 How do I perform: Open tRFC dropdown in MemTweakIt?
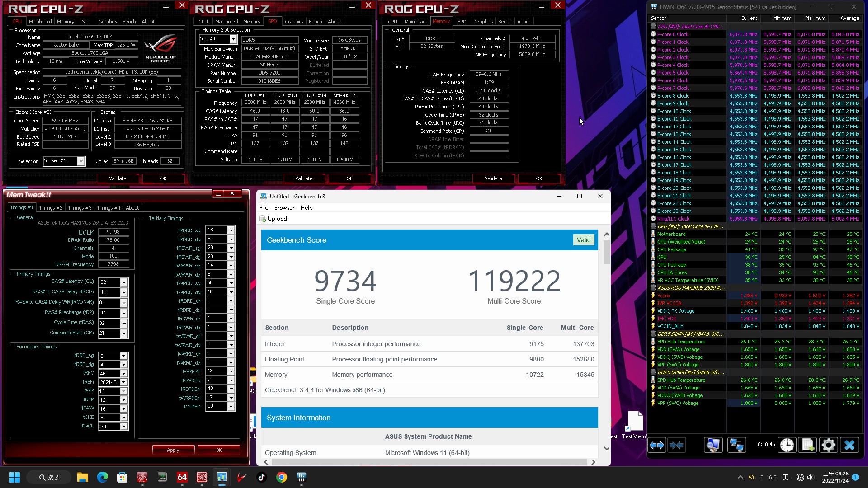[x=123, y=374]
